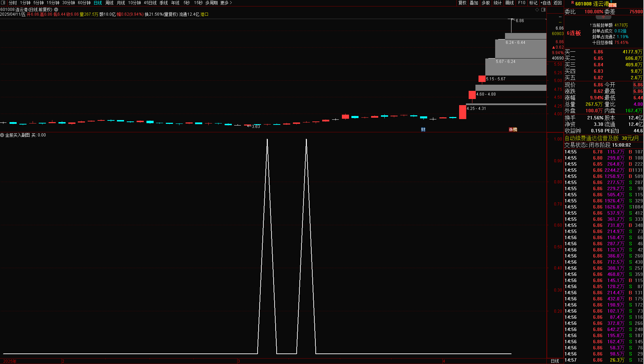Click the 14:57 26.3万 trade row
This screenshot has width=644, height=364.
604,360
